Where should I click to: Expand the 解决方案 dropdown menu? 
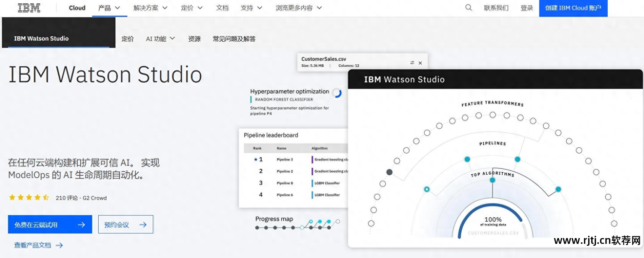[x=150, y=8]
